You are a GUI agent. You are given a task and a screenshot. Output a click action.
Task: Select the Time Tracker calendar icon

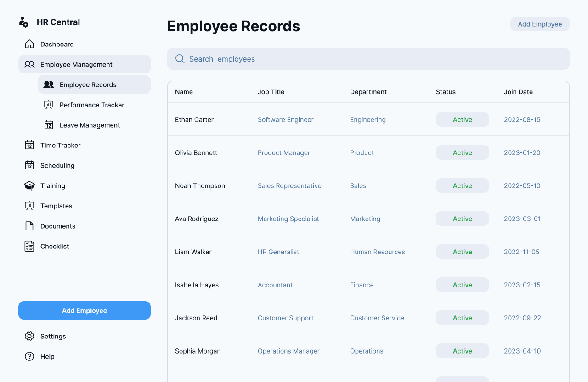[29, 145]
